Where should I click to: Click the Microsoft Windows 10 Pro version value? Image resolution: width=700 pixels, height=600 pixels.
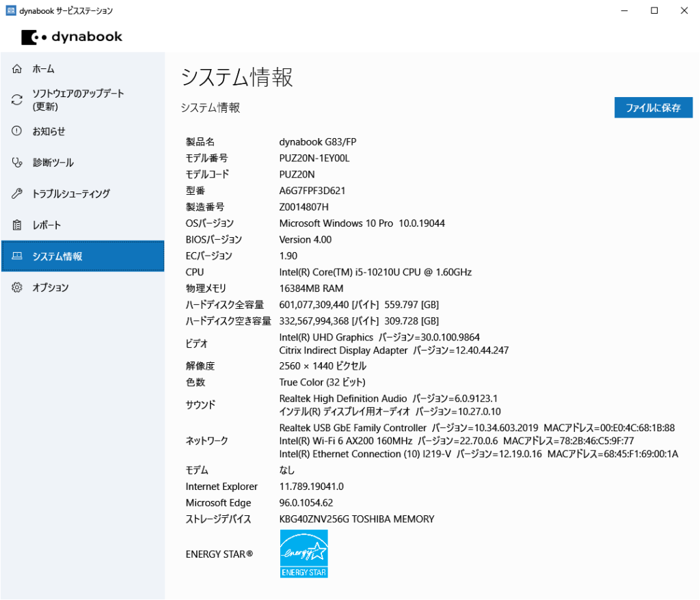pyautogui.click(x=362, y=223)
